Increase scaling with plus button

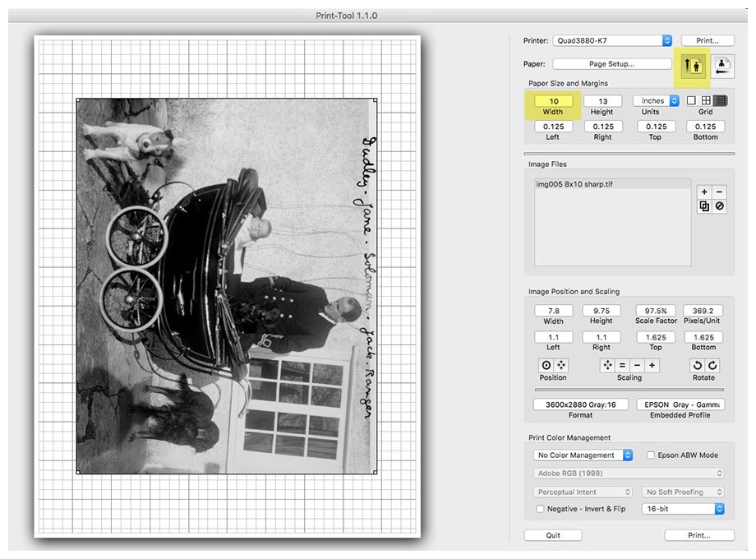[x=652, y=365]
